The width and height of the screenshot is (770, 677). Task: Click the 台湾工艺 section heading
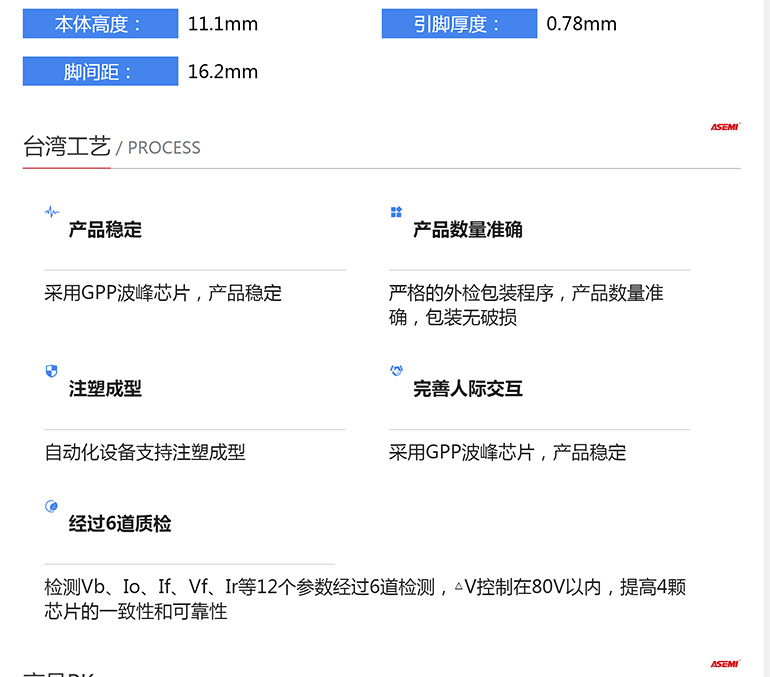tap(67, 147)
